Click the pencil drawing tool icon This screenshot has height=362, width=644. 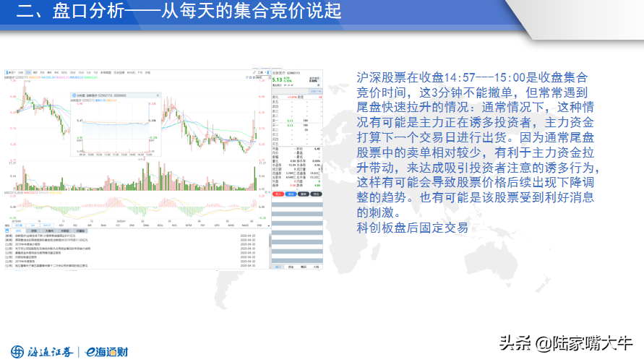click(x=254, y=72)
